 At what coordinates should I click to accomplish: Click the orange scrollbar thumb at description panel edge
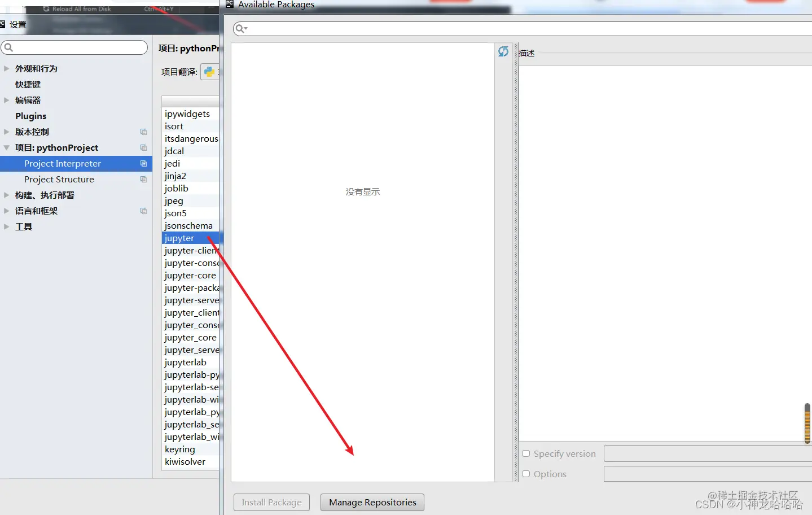pos(807,424)
